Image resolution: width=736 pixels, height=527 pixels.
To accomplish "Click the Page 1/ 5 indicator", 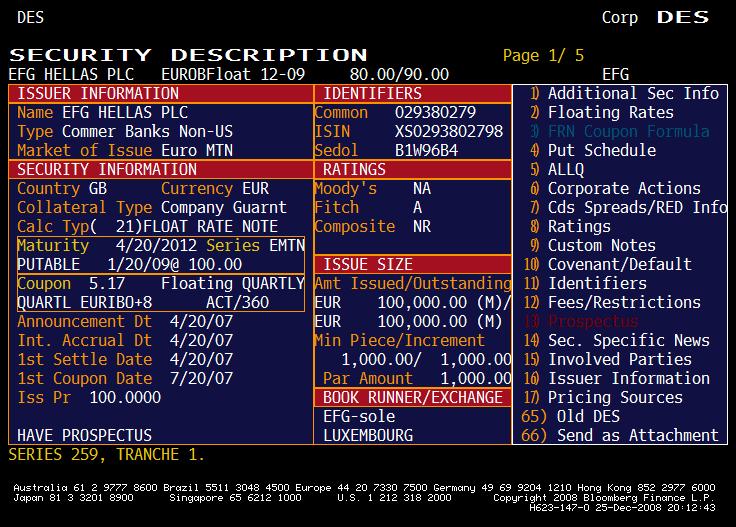I will coord(543,55).
